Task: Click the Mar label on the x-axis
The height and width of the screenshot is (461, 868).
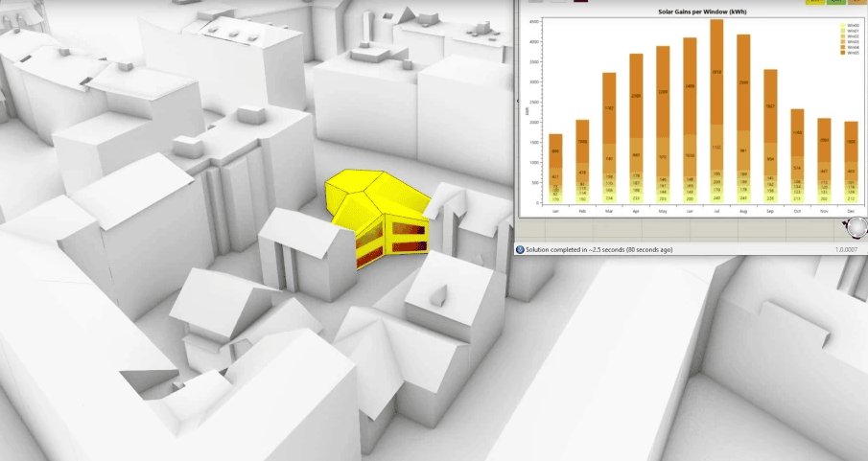Action: 608,209
